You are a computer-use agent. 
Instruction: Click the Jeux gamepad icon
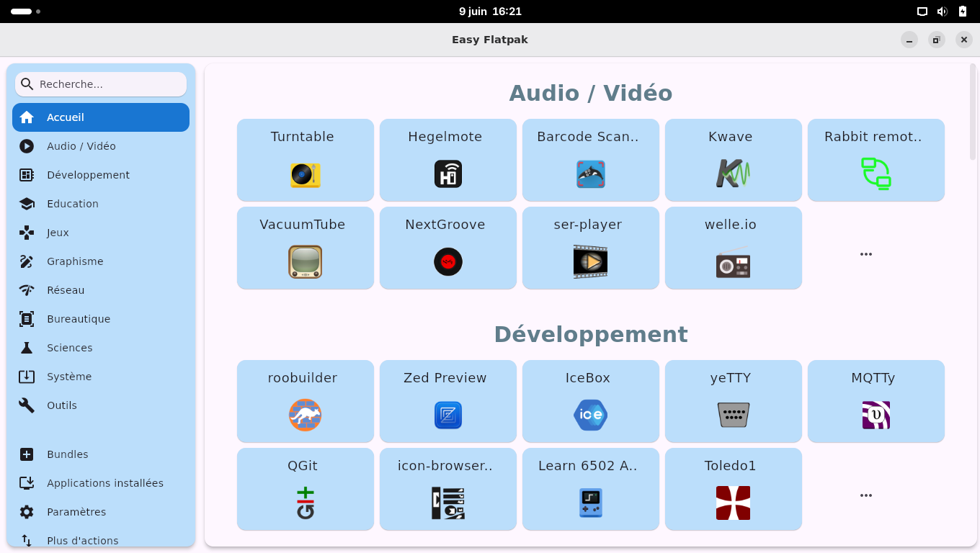tap(27, 233)
